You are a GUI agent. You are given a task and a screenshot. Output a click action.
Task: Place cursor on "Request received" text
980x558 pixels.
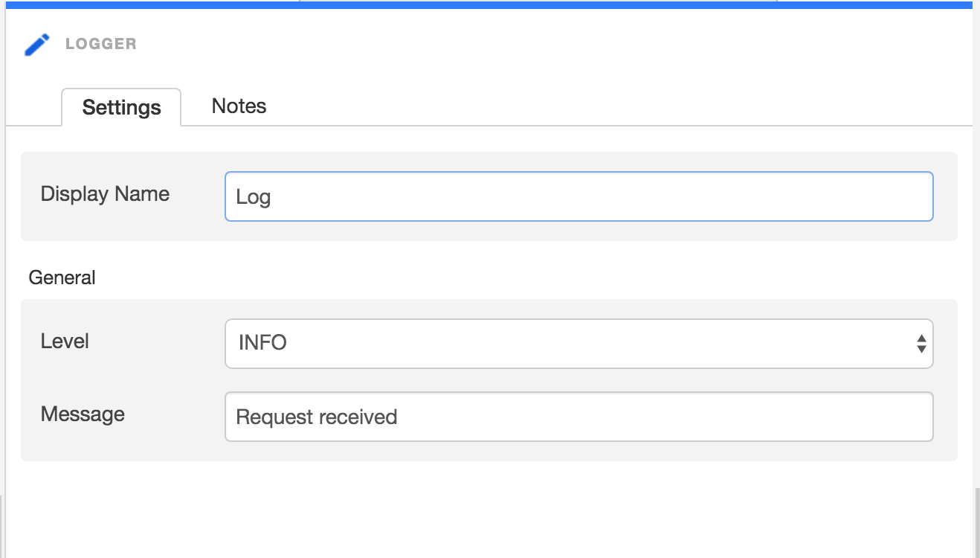coord(316,417)
